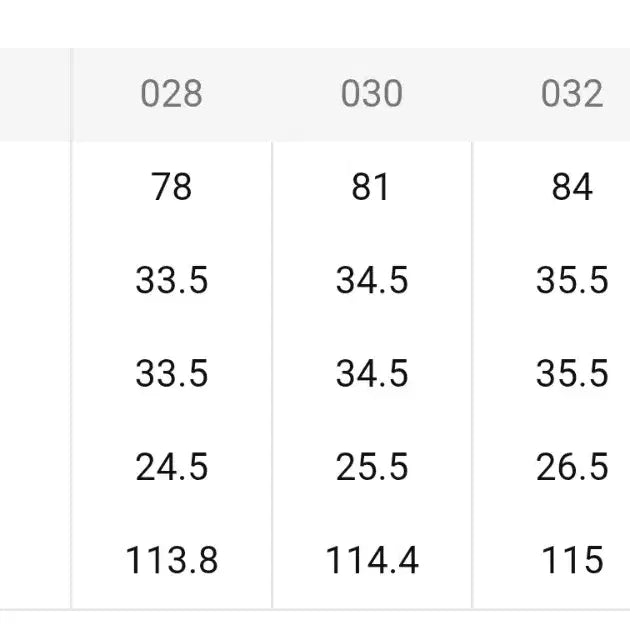
Task: Click the upper 35.5 cell in column 032
Action: 571,280
